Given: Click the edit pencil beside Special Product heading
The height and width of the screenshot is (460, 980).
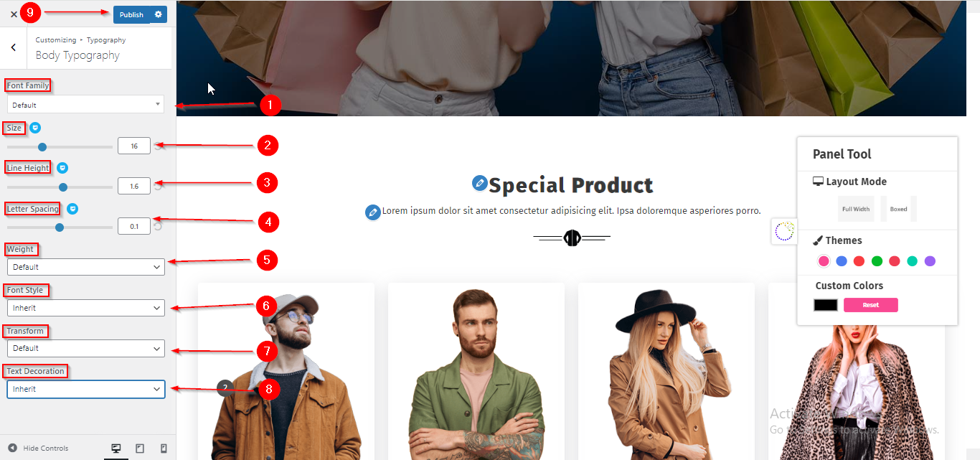Looking at the screenshot, I should click(480, 183).
